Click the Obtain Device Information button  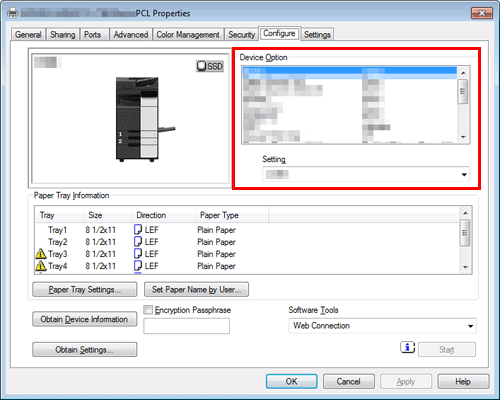(x=84, y=319)
